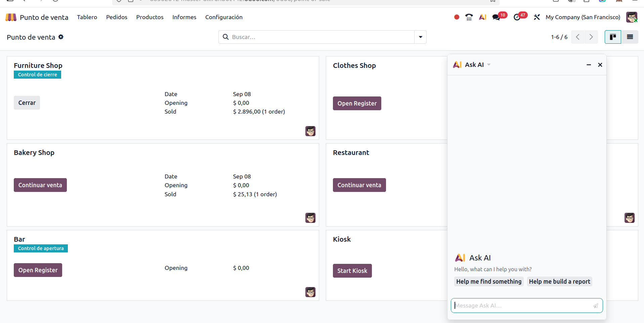Click the AI icon in top navbar
644x323 pixels.
click(483, 17)
